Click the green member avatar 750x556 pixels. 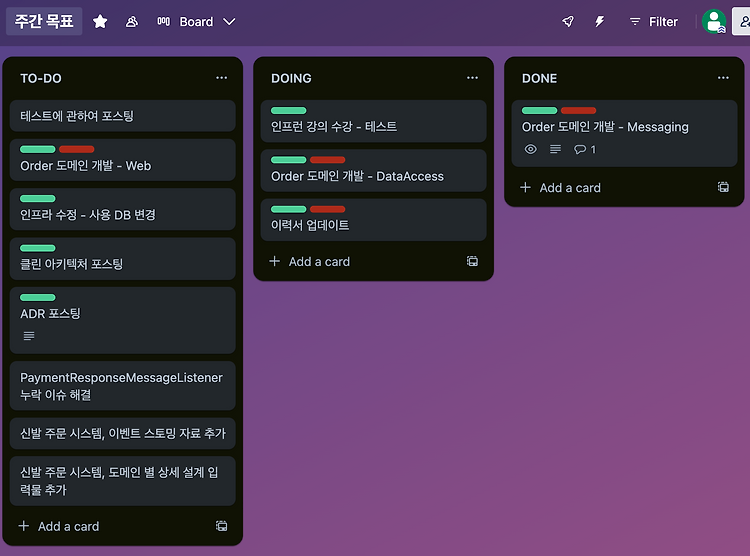tap(714, 22)
